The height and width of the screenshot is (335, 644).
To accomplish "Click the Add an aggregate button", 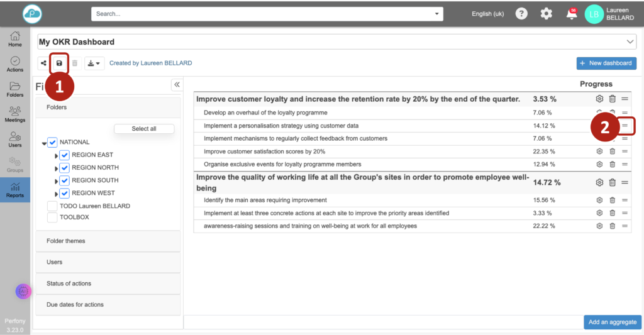I will point(612,322).
